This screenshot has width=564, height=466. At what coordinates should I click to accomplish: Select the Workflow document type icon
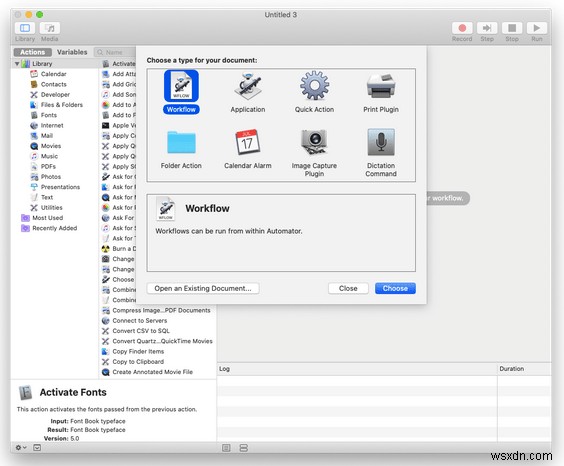181,86
